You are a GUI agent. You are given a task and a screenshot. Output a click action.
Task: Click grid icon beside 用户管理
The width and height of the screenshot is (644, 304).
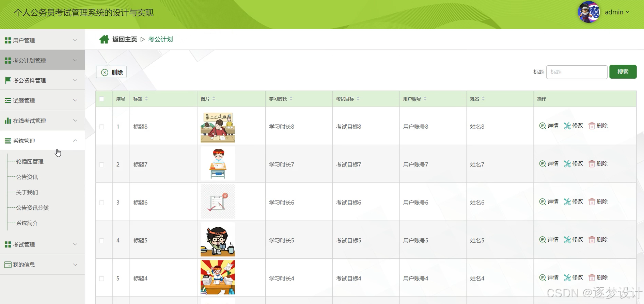[8, 41]
